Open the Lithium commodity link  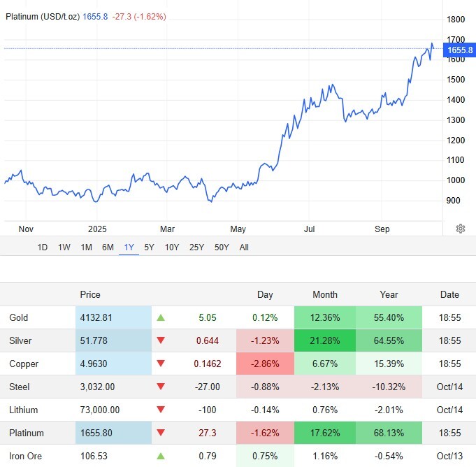(24, 410)
